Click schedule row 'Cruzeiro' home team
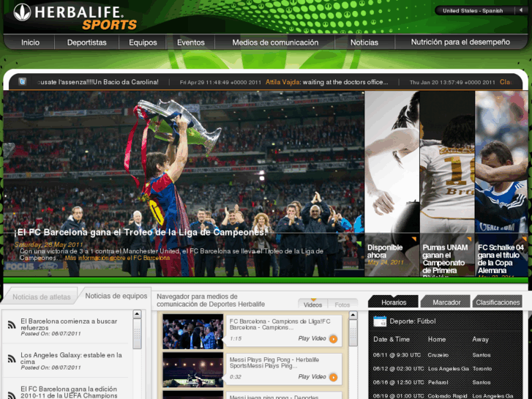This screenshot has height=399, width=532. (x=438, y=355)
